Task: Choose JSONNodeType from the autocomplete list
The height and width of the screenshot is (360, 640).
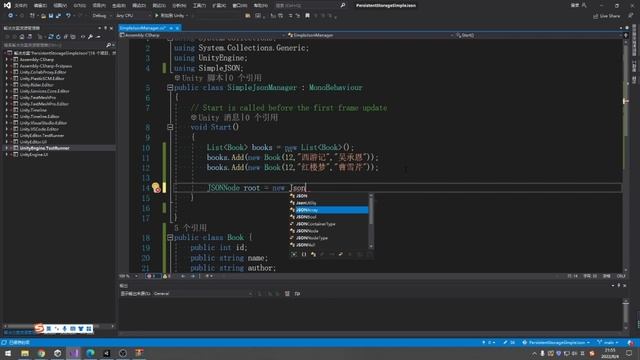Action: [x=329, y=238]
